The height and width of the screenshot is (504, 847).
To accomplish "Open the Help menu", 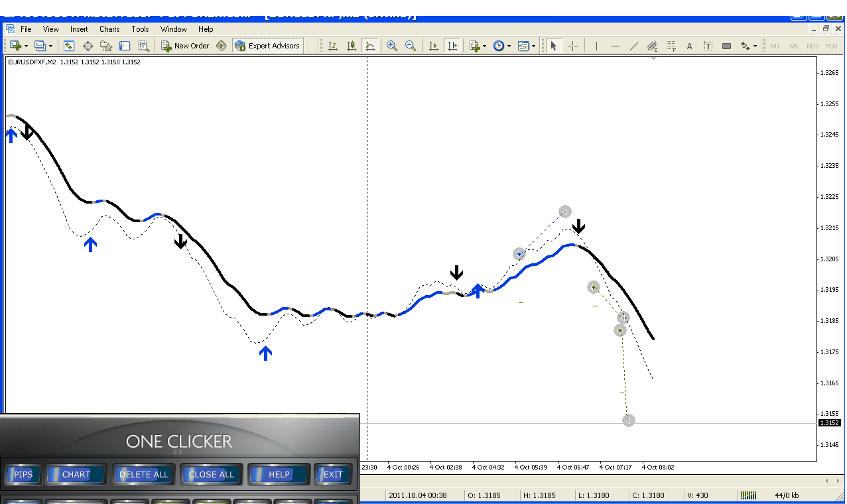I will tap(206, 29).
